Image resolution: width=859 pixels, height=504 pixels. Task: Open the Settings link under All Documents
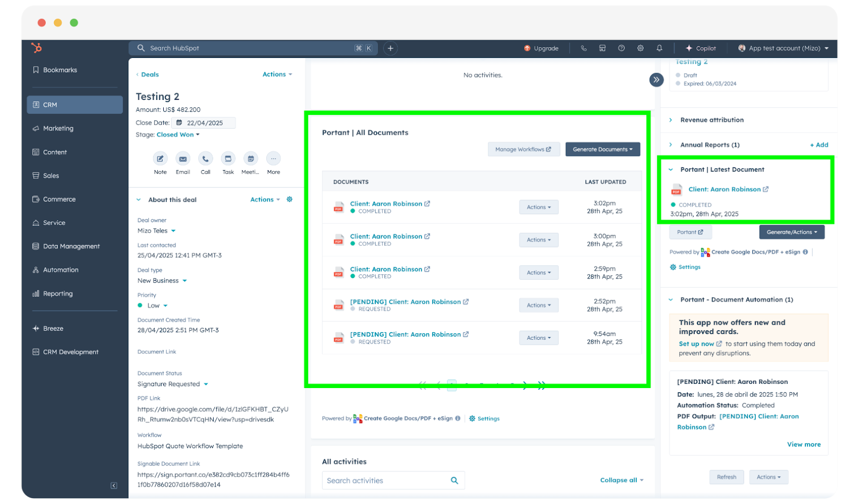[x=484, y=419]
